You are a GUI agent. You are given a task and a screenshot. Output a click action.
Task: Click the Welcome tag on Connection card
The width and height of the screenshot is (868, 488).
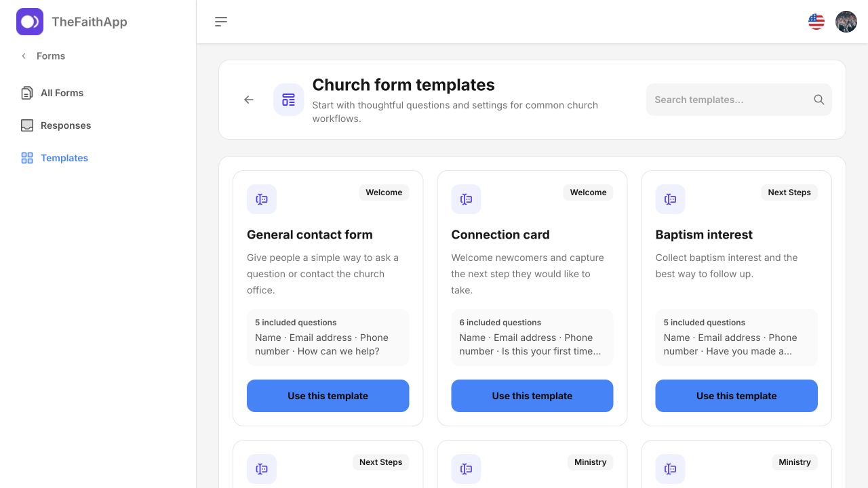588,192
